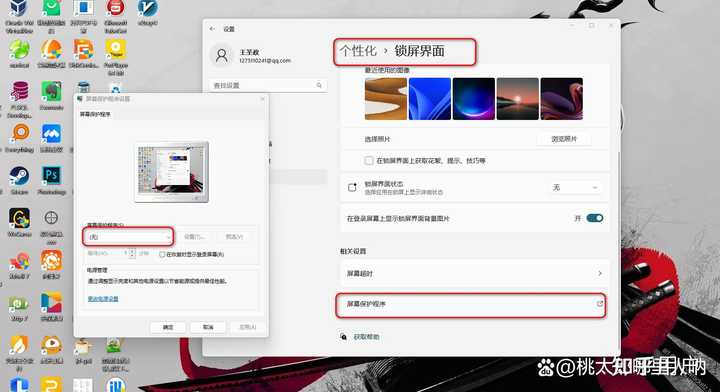The height and width of the screenshot is (392, 720).
Task: Select the blue Windows bloom lock screen image
Action: [x=430, y=99]
